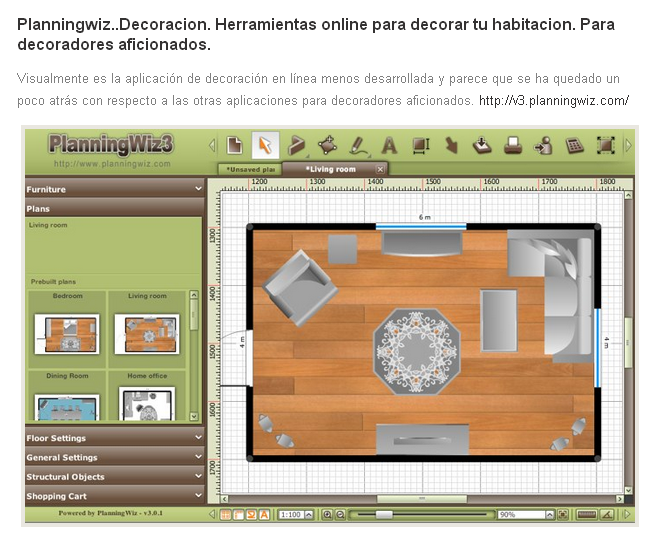Expand the Furniture panel
The height and width of the screenshot is (541, 651).
click(x=115, y=189)
